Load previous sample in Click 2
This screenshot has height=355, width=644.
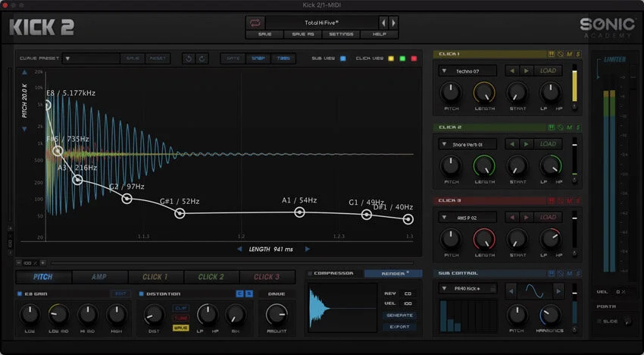tap(511, 144)
